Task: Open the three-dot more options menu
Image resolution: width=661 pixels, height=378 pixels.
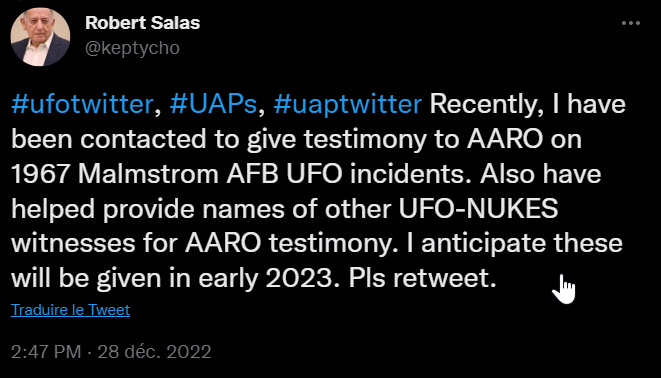Action: coord(631,23)
